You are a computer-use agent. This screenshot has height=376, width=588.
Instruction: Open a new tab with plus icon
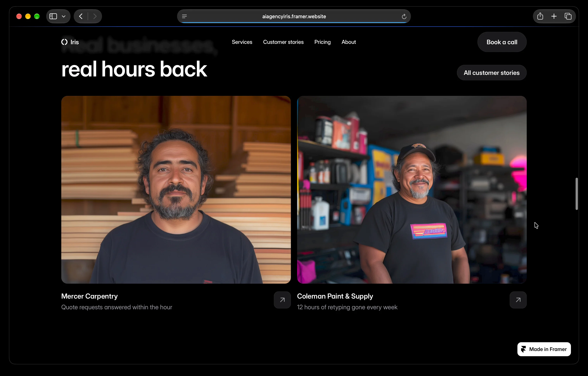click(x=554, y=16)
